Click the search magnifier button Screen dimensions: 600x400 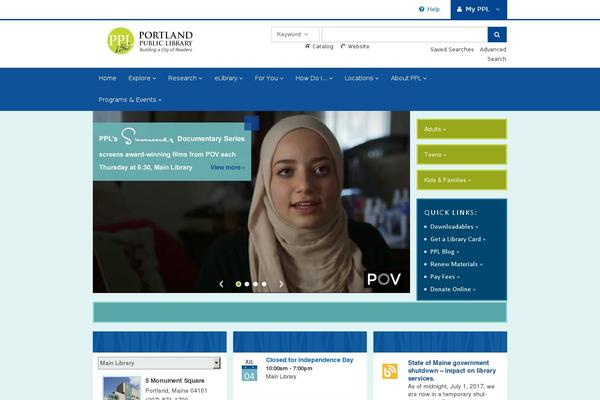coord(497,34)
